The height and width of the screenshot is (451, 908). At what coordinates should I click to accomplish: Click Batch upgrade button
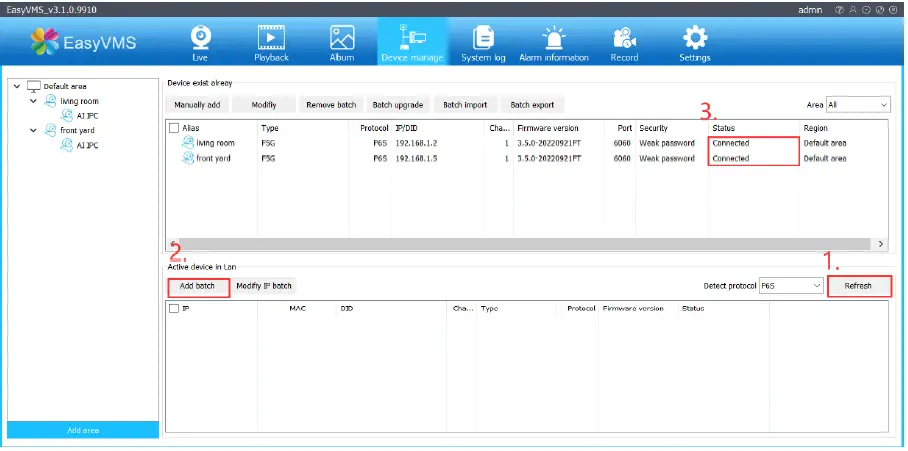pyautogui.click(x=398, y=105)
